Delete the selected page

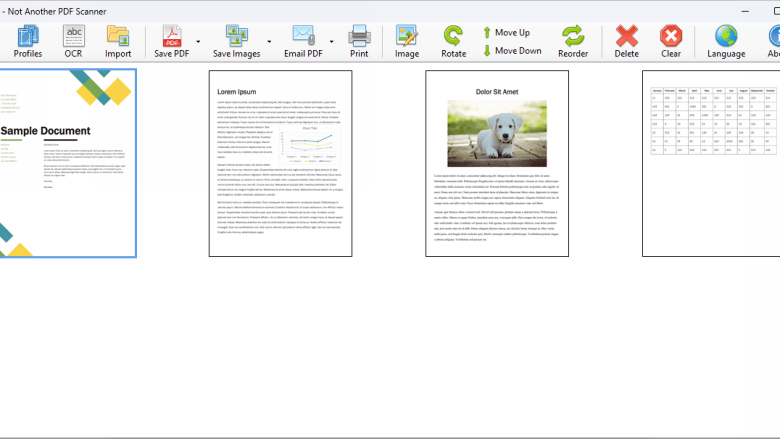tap(626, 42)
